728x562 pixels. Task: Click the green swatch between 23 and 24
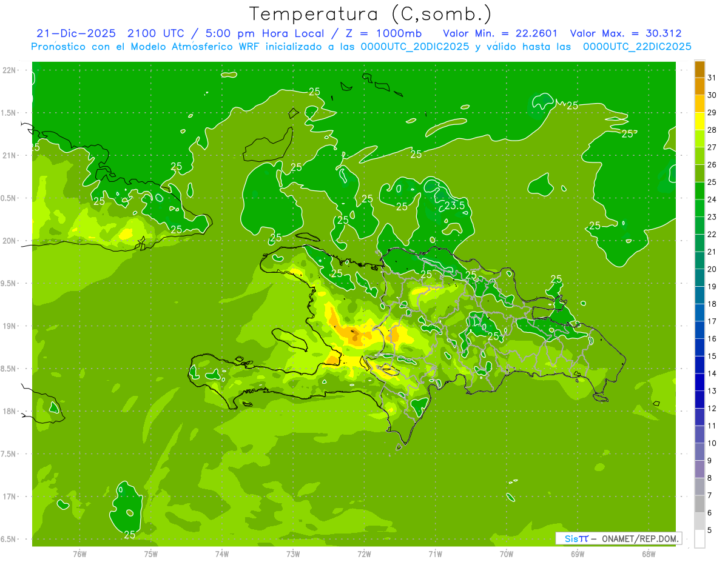point(699,209)
